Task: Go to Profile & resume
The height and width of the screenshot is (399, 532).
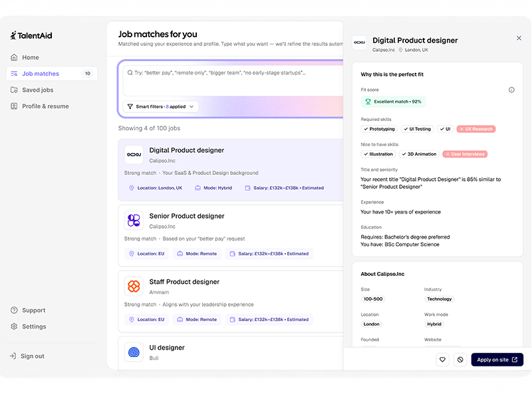Action: 45,106
